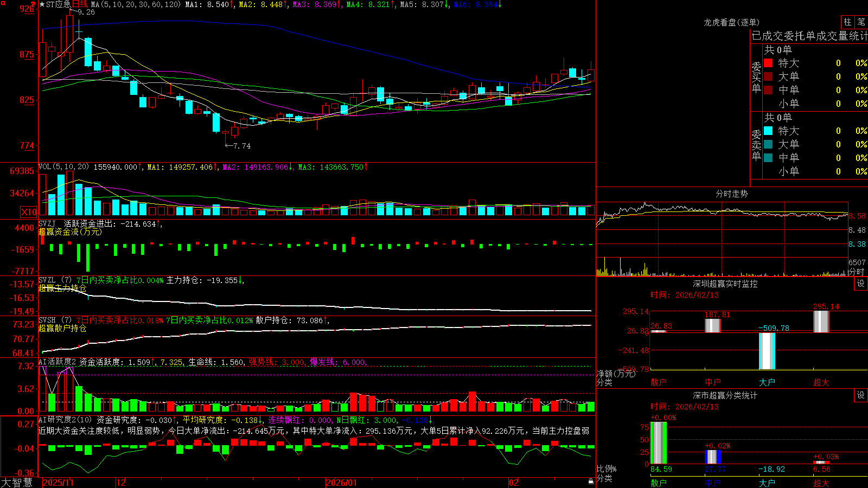Screen dimensions: 868x488
Task: Open the AI研究度2(10) indicator label
Action: 66,420
